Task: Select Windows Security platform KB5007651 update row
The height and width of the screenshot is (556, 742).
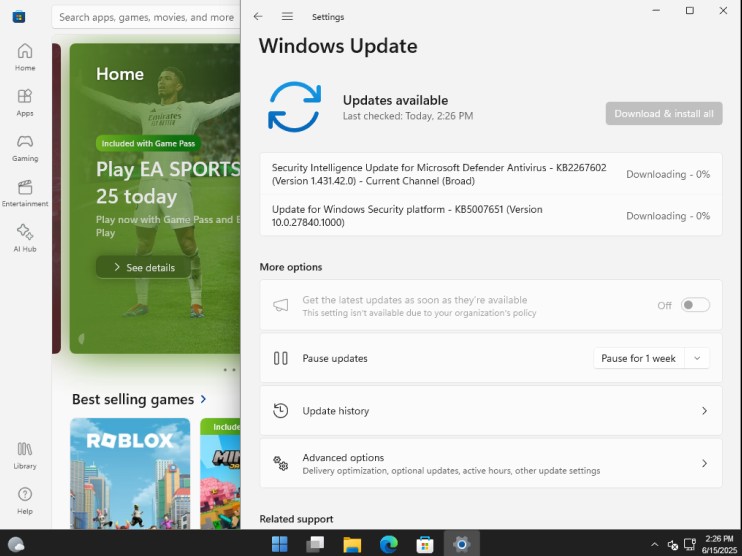Action: pyautogui.click(x=491, y=216)
